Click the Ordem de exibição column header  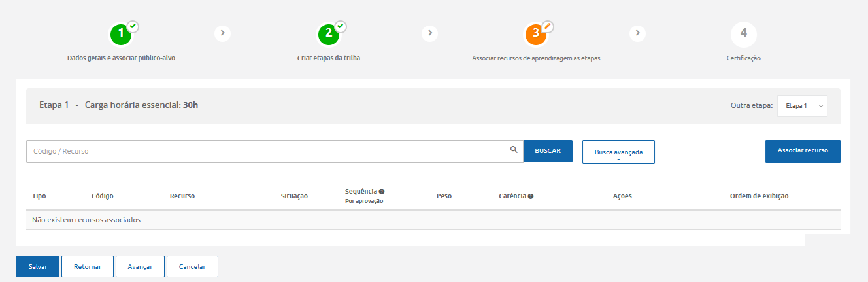tap(759, 196)
